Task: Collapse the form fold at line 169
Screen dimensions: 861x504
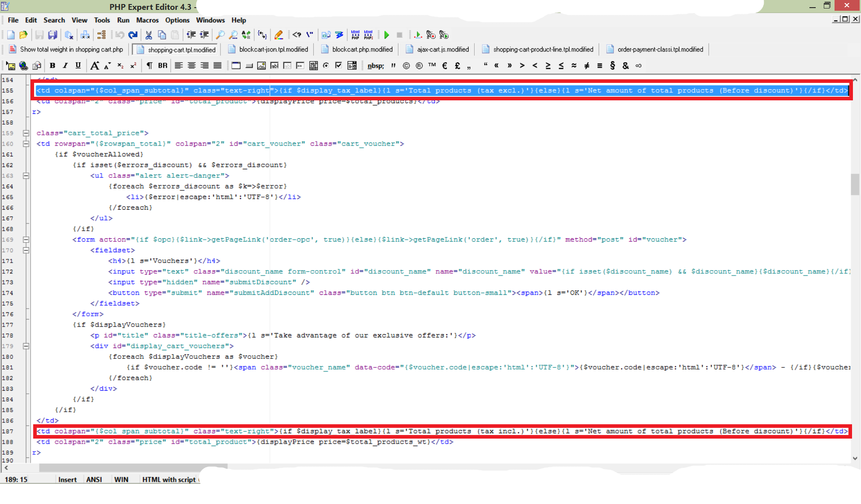Action: pyautogui.click(x=26, y=240)
